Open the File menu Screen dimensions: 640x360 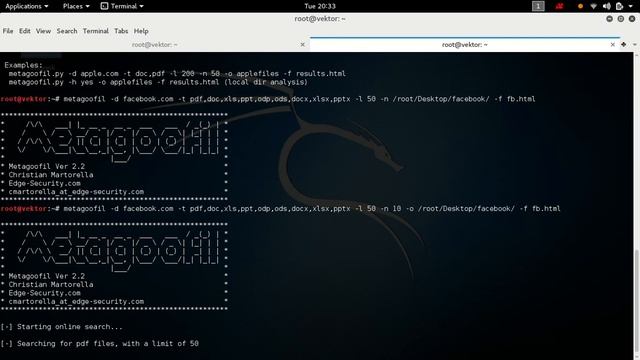[x=8, y=31]
